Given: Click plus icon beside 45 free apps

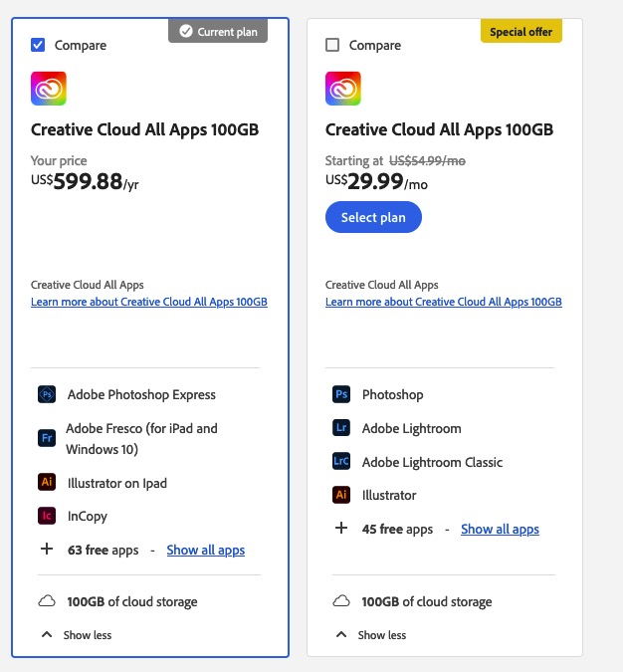Looking at the screenshot, I should [x=341, y=528].
